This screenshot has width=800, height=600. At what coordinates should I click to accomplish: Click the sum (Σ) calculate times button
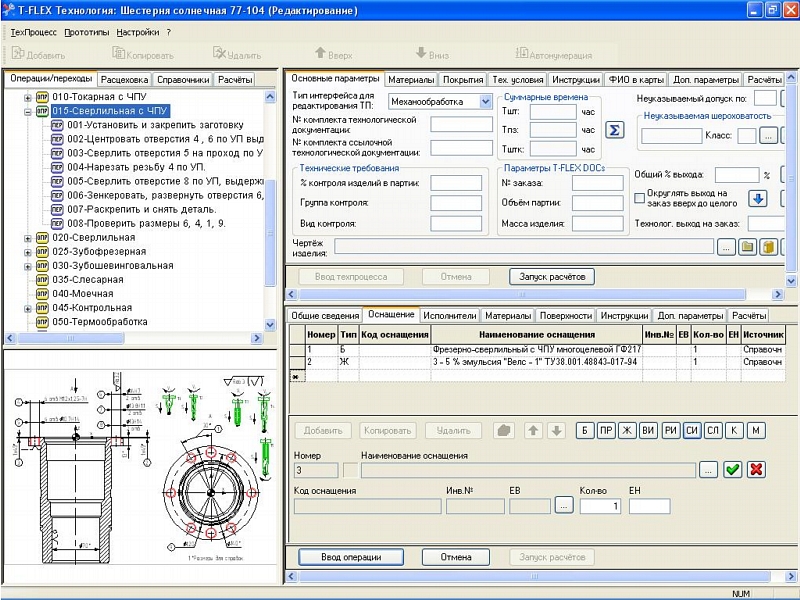point(615,130)
